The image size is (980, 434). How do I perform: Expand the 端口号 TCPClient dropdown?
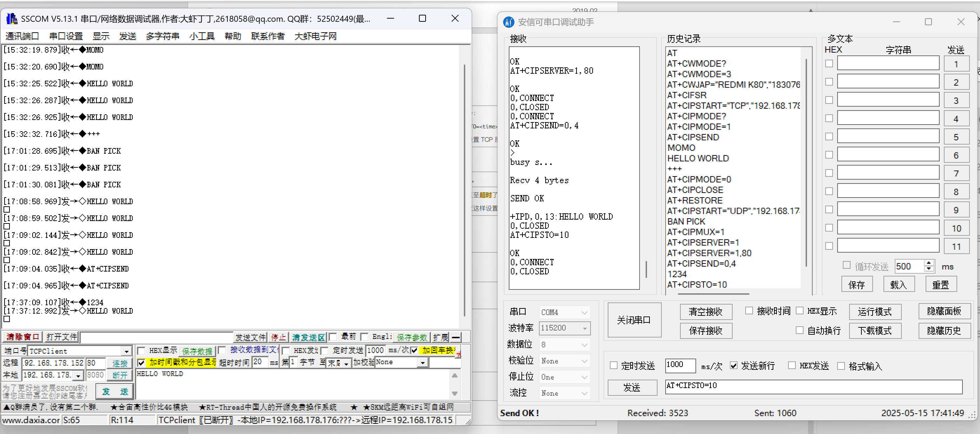pos(126,351)
